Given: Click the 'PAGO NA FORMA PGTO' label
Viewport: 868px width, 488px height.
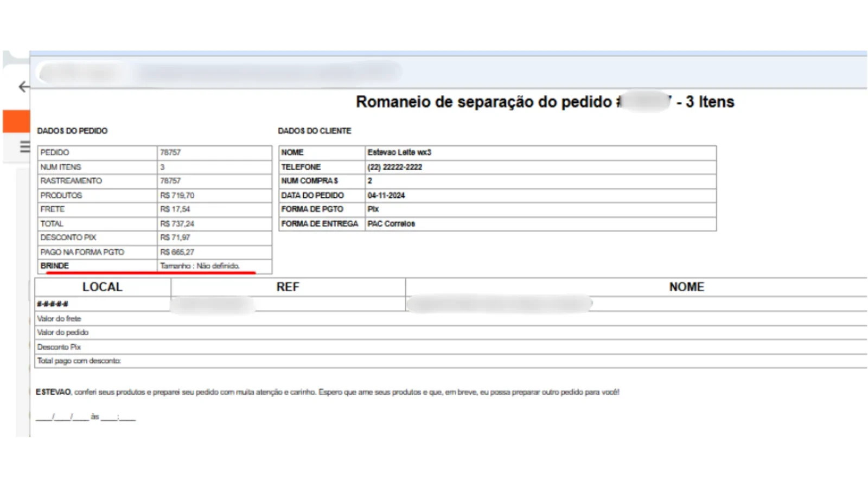Looking at the screenshot, I should pyautogui.click(x=82, y=252).
